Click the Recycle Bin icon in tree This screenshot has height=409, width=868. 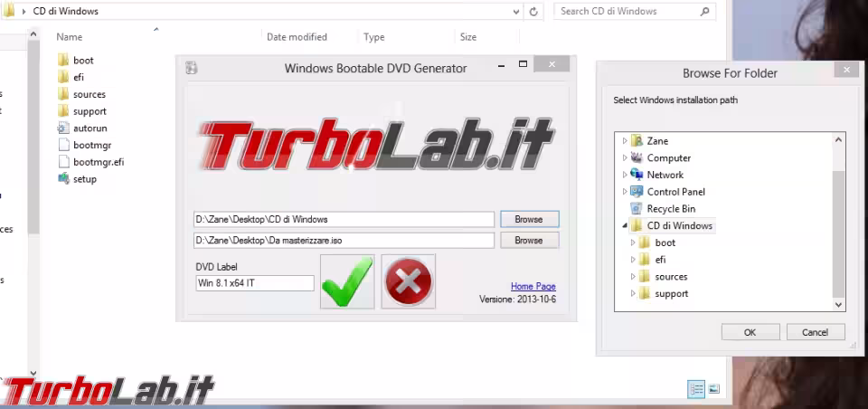(x=637, y=209)
